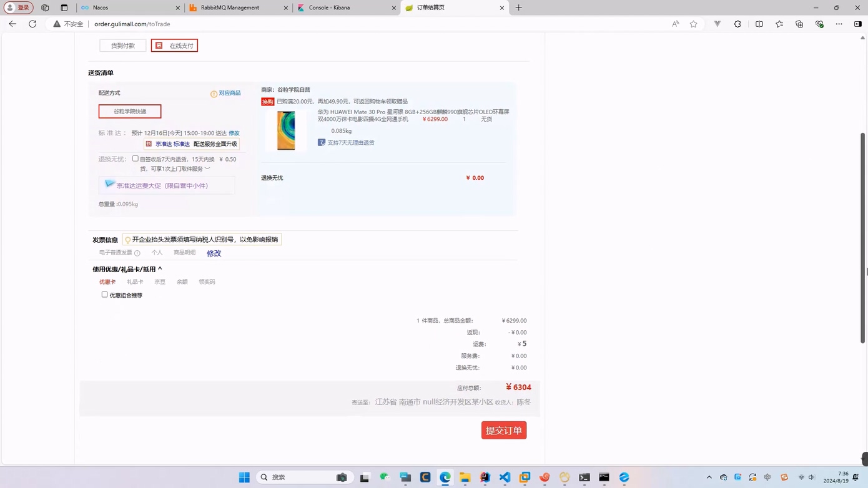Select 在线支付 payment option
This screenshot has width=868, height=488.
tap(174, 46)
